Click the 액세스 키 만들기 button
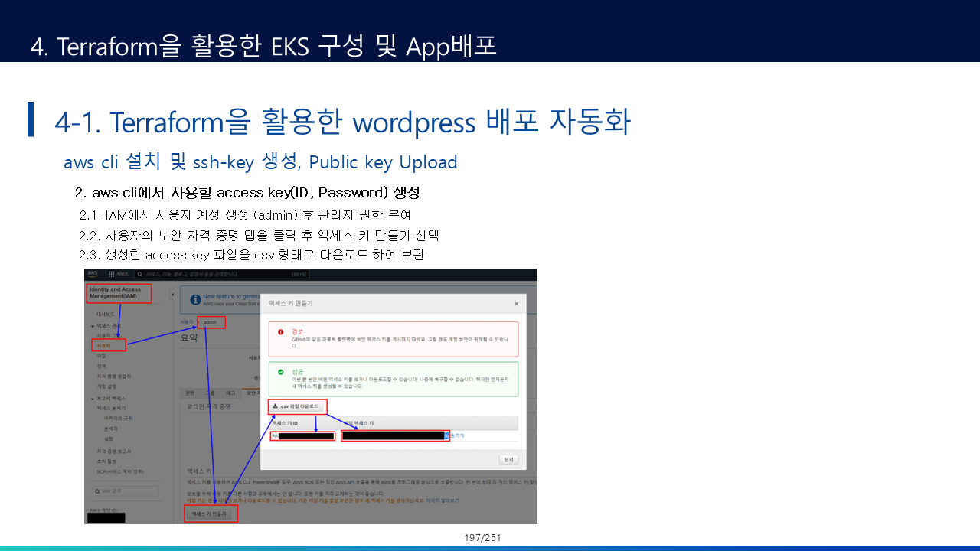Screen dimensions: 980x551 pos(210,514)
